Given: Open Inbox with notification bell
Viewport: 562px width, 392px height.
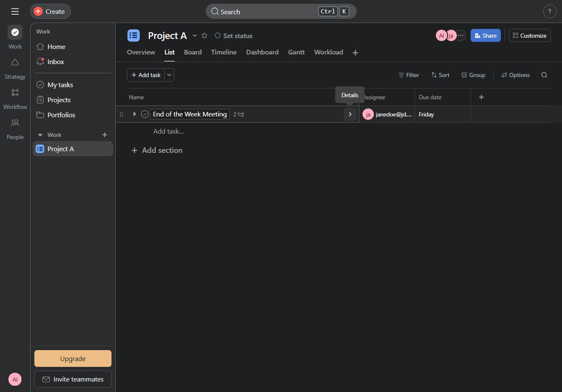Looking at the screenshot, I should pyautogui.click(x=73, y=62).
